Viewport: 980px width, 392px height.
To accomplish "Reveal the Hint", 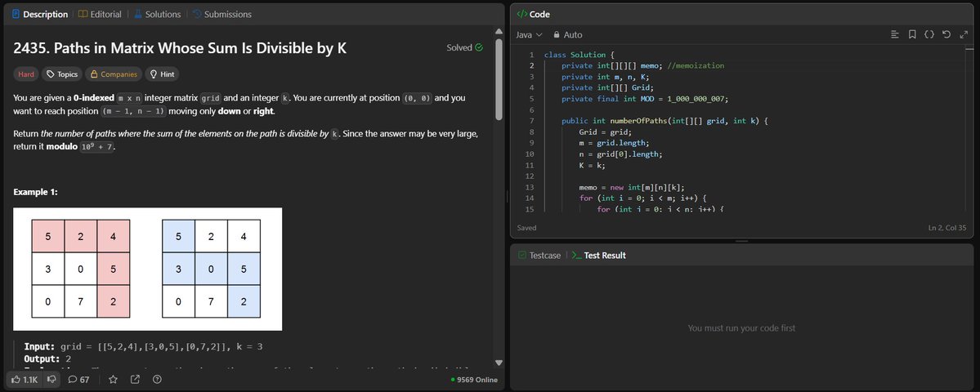I will click(x=162, y=74).
